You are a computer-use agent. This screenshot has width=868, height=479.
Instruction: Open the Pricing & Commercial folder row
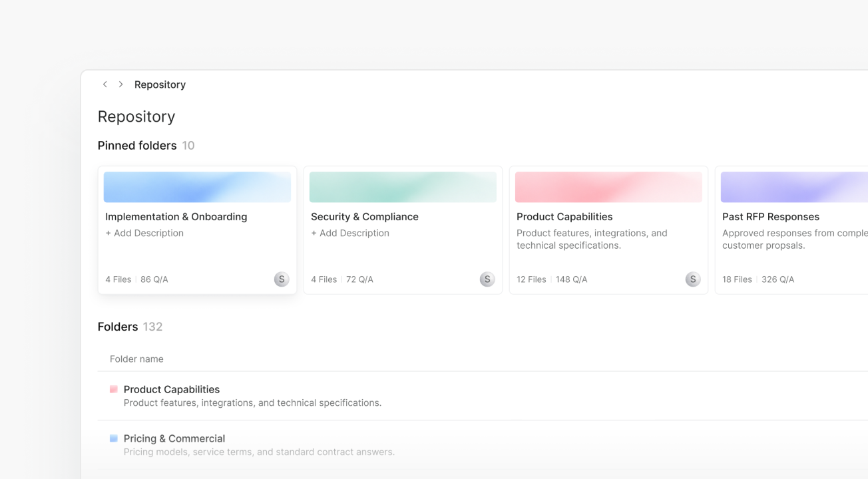[x=483, y=445]
